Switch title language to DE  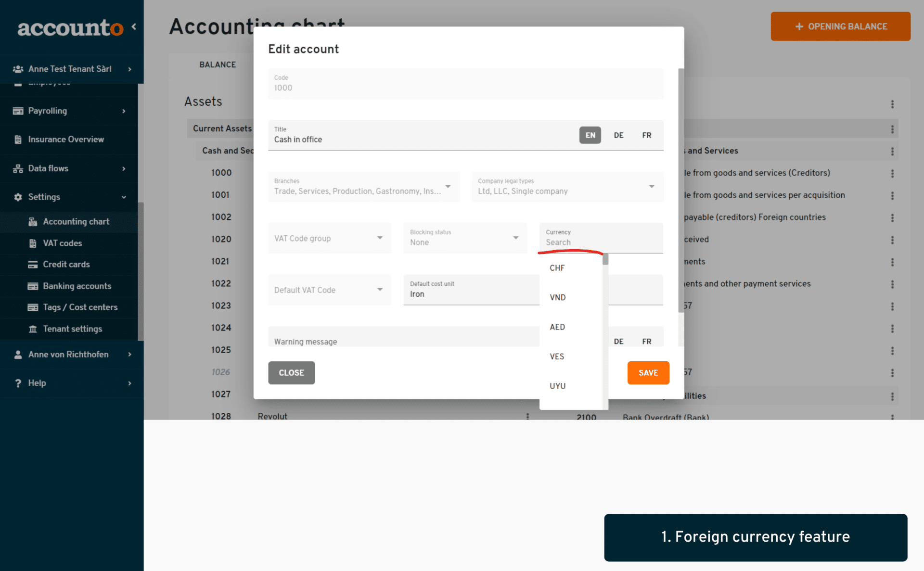(618, 135)
